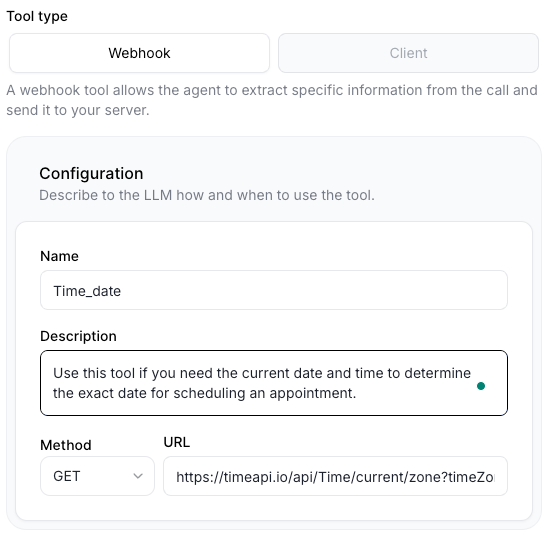Click the GET text in method selector

pyautogui.click(x=67, y=476)
